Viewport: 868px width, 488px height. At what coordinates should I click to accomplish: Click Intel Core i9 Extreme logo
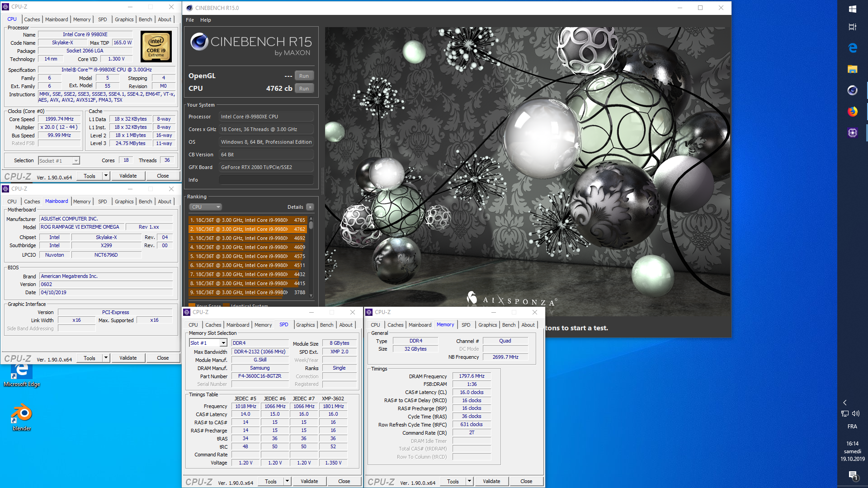156,47
